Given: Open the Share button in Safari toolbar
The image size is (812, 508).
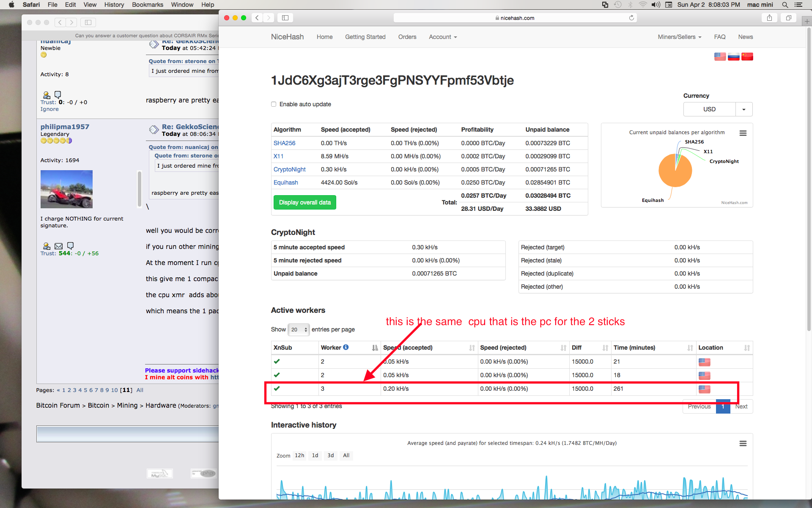Looking at the screenshot, I should [769, 18].
